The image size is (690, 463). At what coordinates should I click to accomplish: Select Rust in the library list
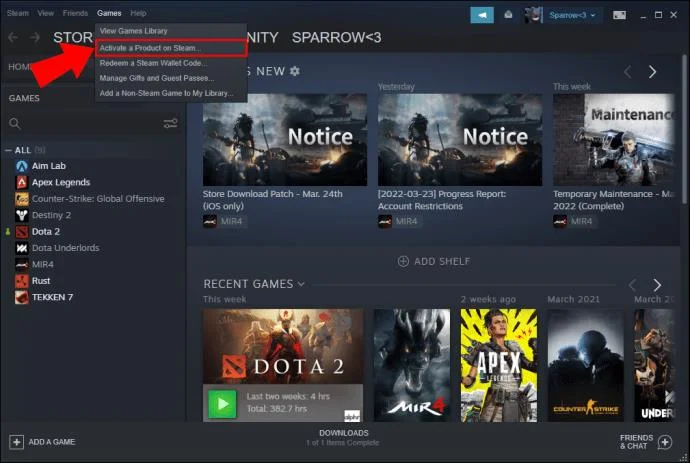[x=41, y=280]
